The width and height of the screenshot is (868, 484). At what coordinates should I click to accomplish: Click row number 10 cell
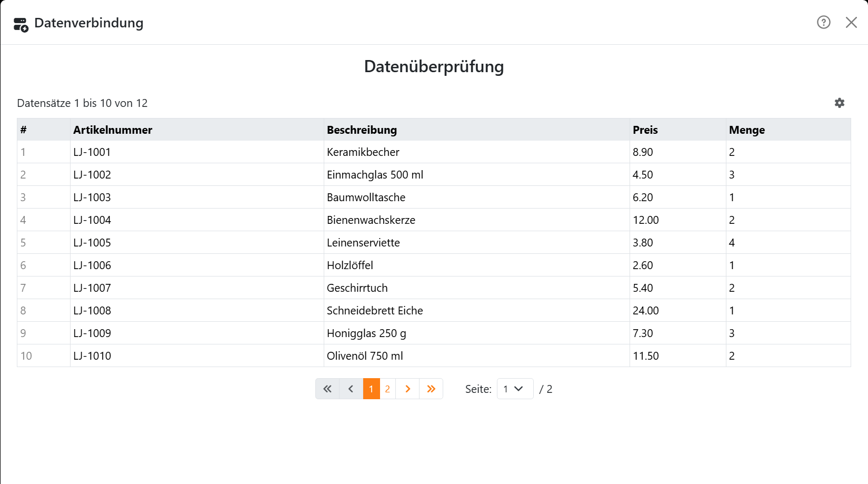click(44, 356)
